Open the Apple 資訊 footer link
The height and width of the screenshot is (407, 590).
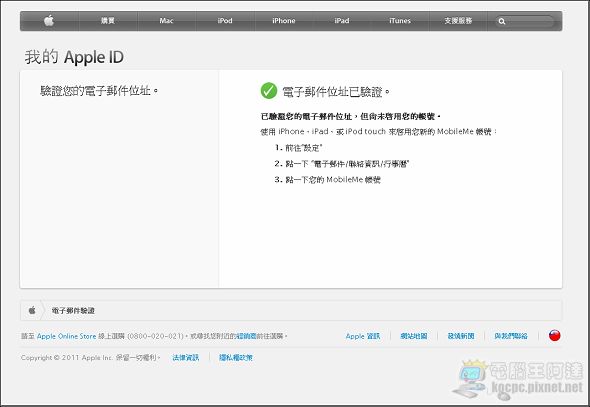pyautogui.click(x=363, y=336)
